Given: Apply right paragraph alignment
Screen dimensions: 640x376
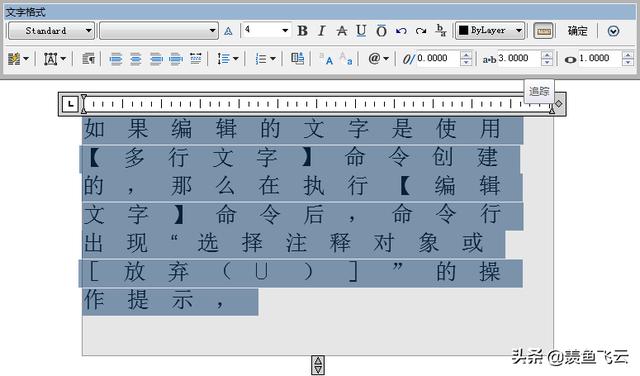Looking at the screenshot, I should click(156, 59).
